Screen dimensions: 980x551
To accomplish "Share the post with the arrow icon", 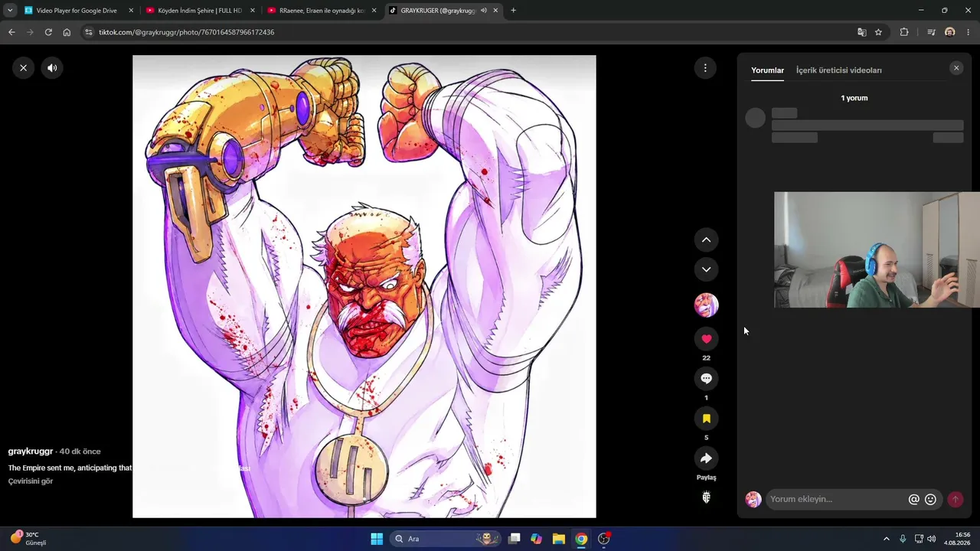I will coord(706,458).
